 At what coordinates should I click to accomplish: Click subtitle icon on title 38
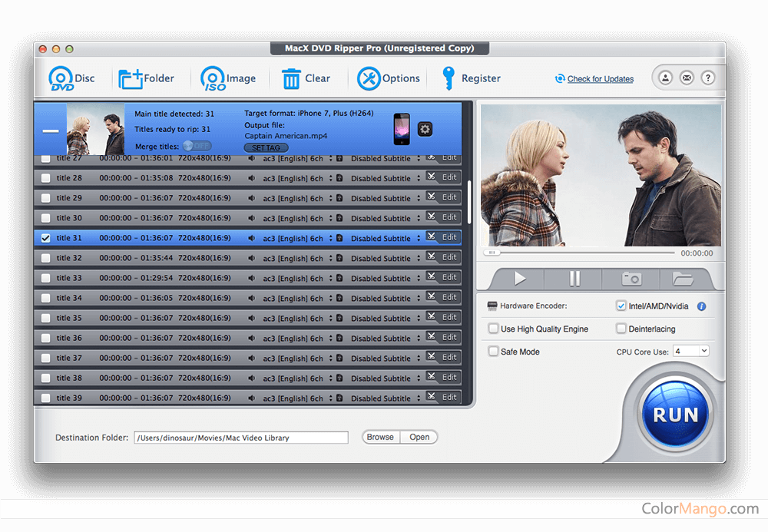[x=339, y=378]
